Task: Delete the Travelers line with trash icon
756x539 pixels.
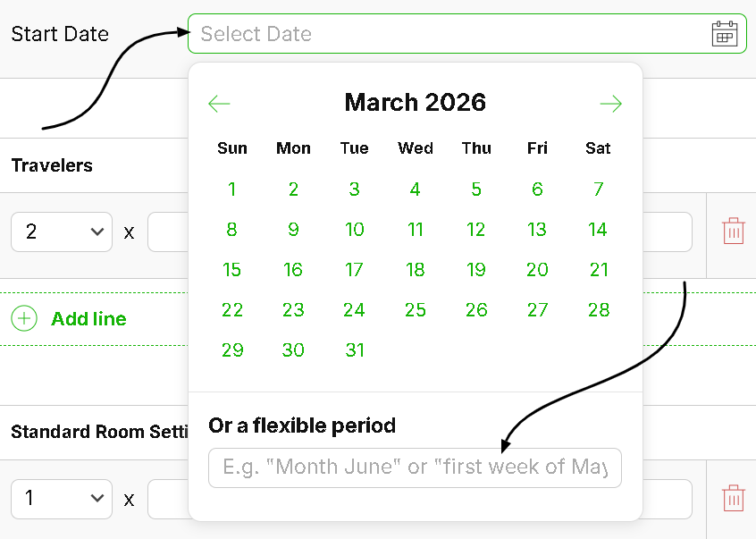Action: click(733, 232)
